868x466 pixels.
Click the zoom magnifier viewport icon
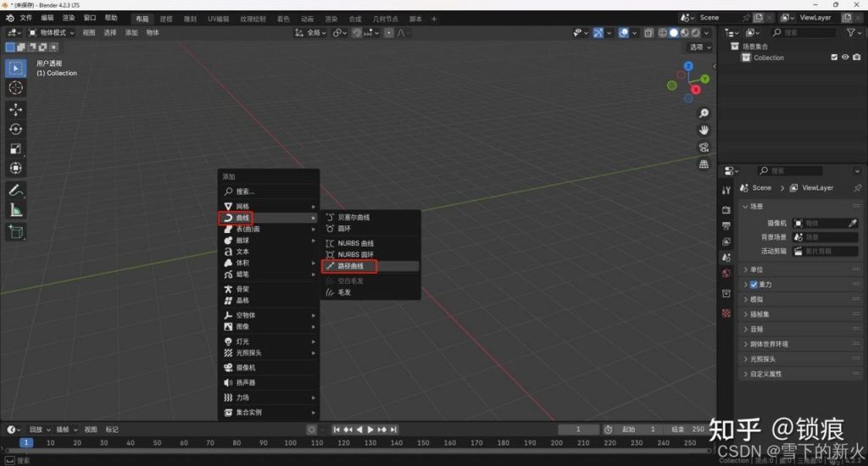[704, 114]
